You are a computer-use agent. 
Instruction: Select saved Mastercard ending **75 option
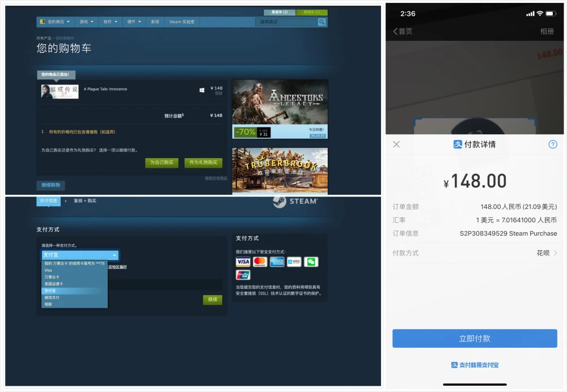click(x=74, y=263)
